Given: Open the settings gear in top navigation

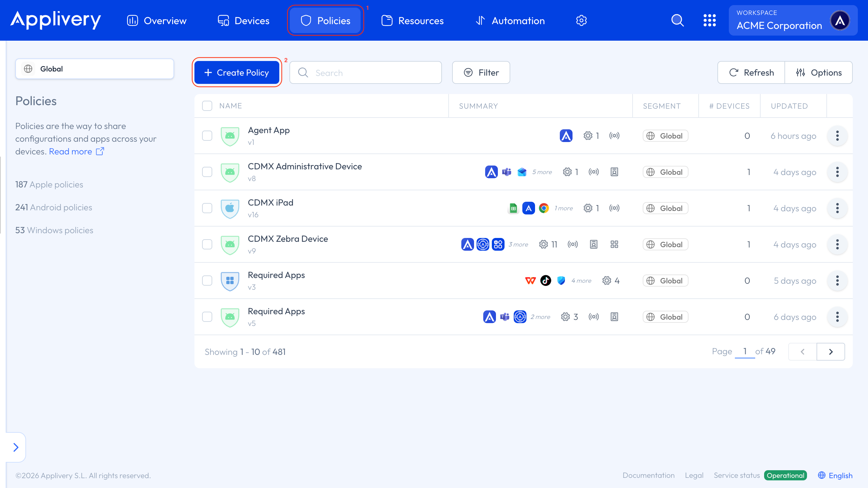Looking at the screenshot, I should coord(581,21).
